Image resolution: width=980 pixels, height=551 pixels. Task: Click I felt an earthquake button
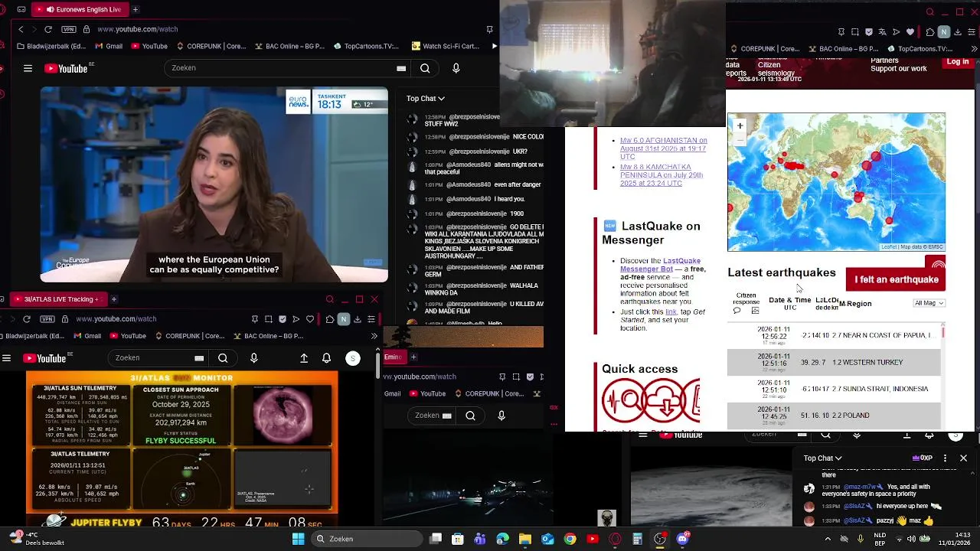point(896,279)
